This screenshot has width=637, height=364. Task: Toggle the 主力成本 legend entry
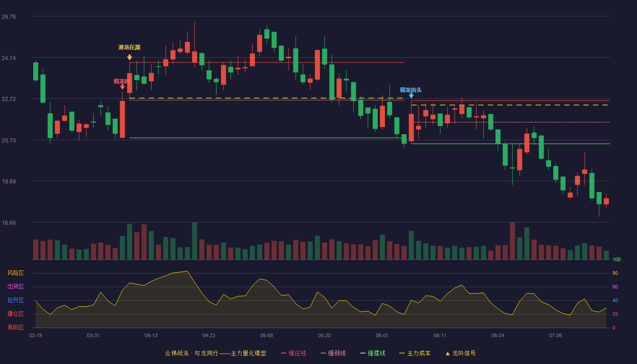click(x=415, y=353)
